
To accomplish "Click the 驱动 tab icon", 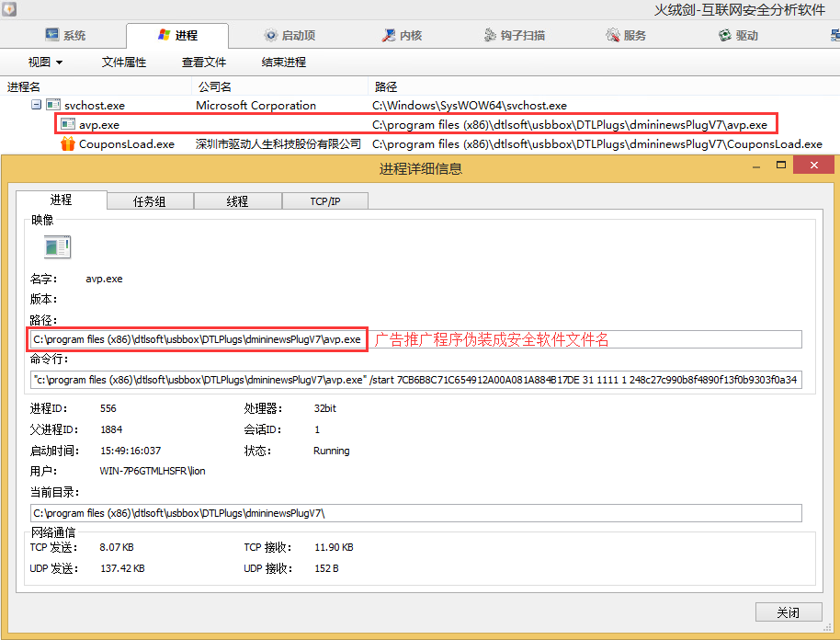I will point(725,35).
